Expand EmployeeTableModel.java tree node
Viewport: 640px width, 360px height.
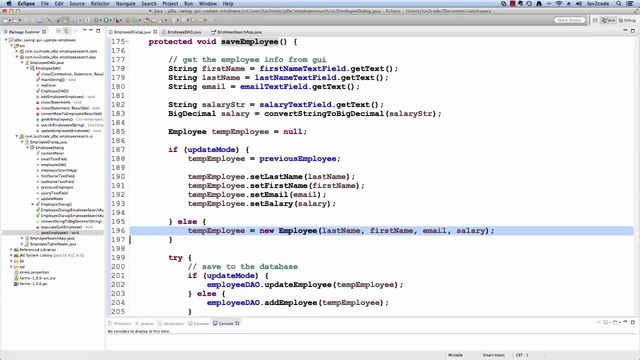point(22,244)
